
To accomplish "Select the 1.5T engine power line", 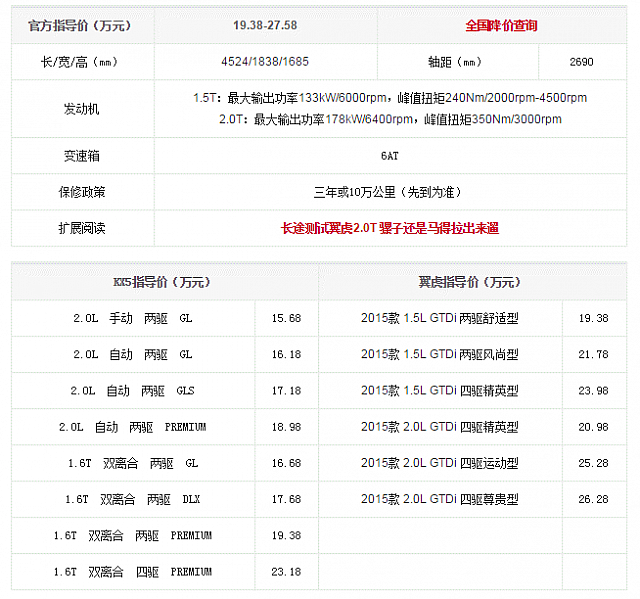I will point(390,98).
